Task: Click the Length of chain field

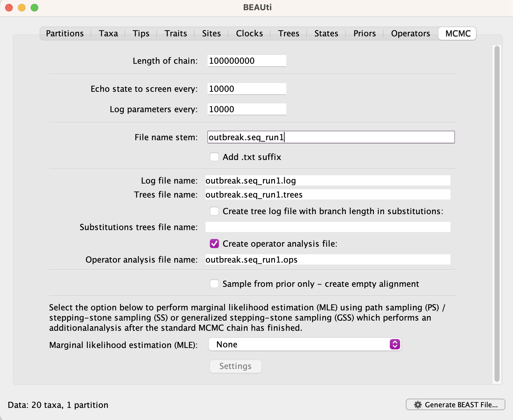Action: [x=247, y=61]
